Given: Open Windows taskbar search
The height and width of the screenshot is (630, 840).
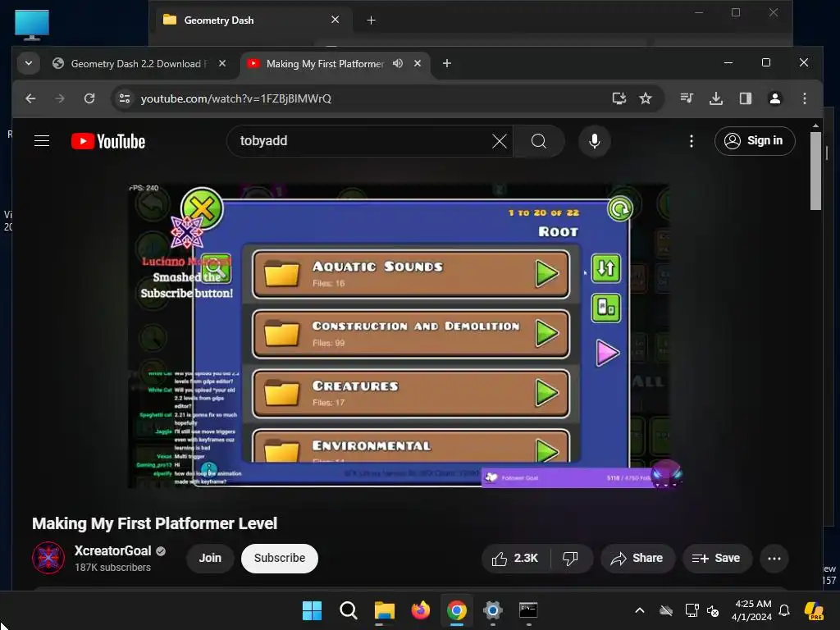Looking at the screenshot, I should [348, 610].
